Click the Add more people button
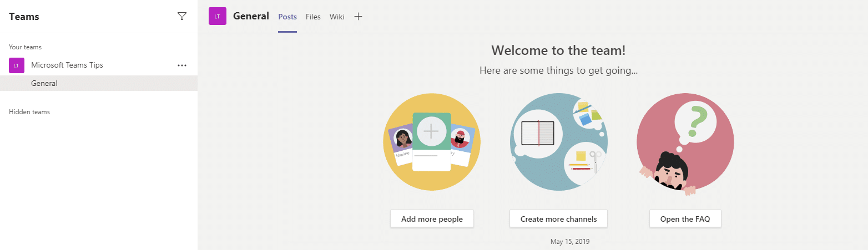The image size is (868, 250). 432,219
